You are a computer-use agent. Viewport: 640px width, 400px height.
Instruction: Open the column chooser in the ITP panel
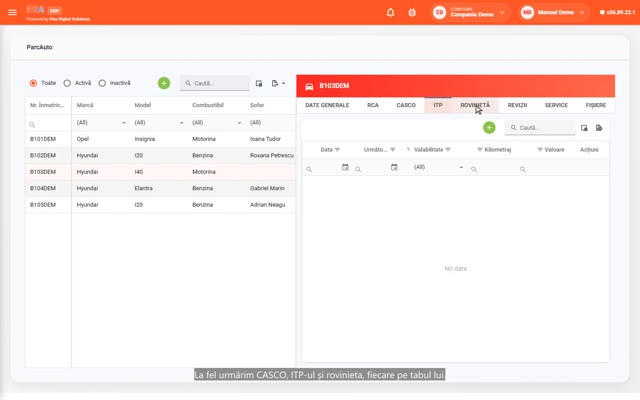(584, 128)
